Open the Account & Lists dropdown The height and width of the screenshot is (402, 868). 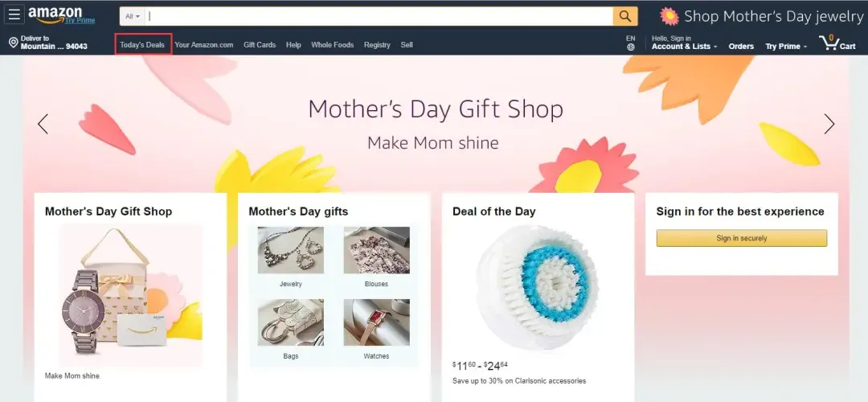pos(684,43)
